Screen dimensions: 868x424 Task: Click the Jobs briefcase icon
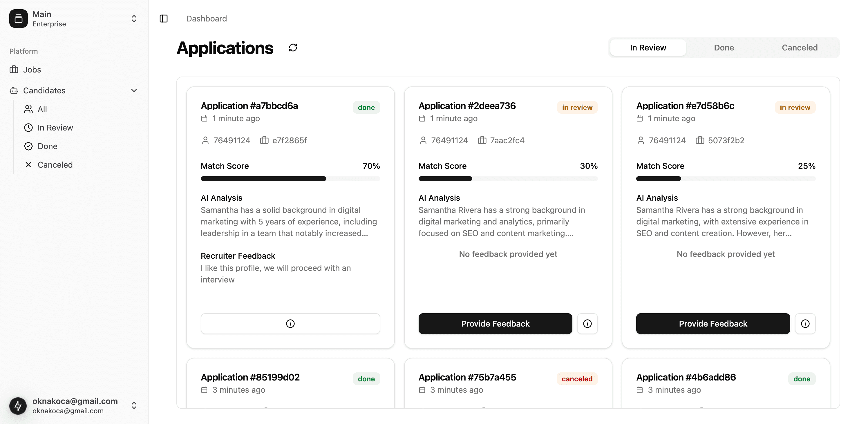click(14, 70)
